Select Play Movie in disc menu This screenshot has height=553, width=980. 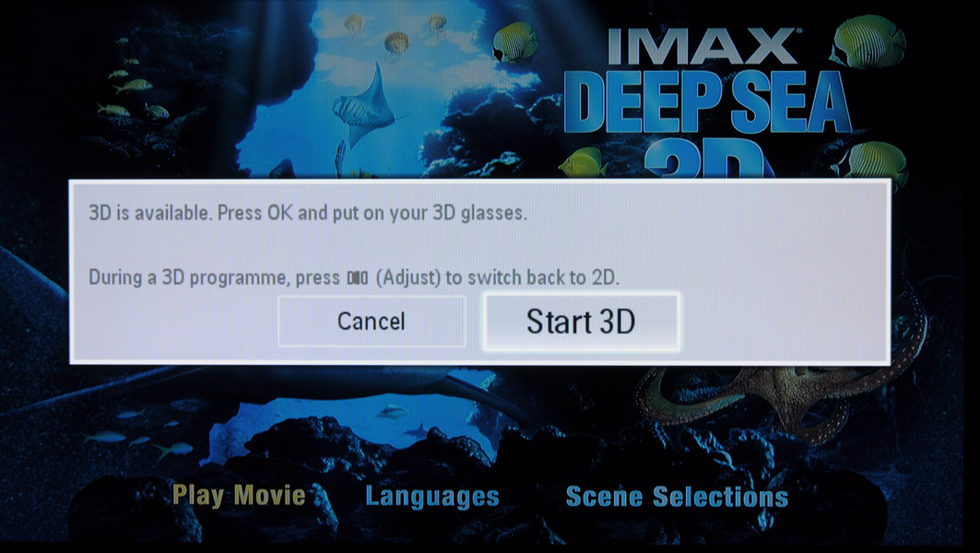[x=240, y=496]
